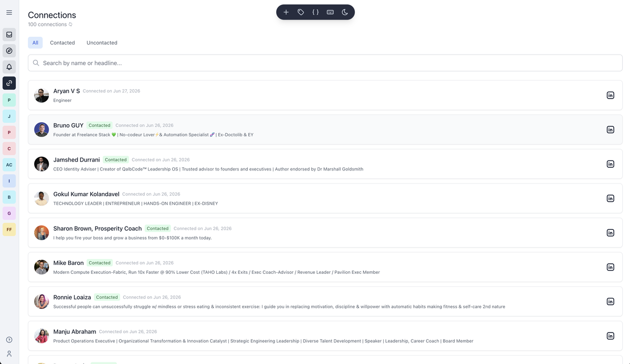Image resolution: width=630 pixels, height=364 pixels.
Task: Click Contacted badge next to Jamshed Durrani
Action: (x=115, y=159)
